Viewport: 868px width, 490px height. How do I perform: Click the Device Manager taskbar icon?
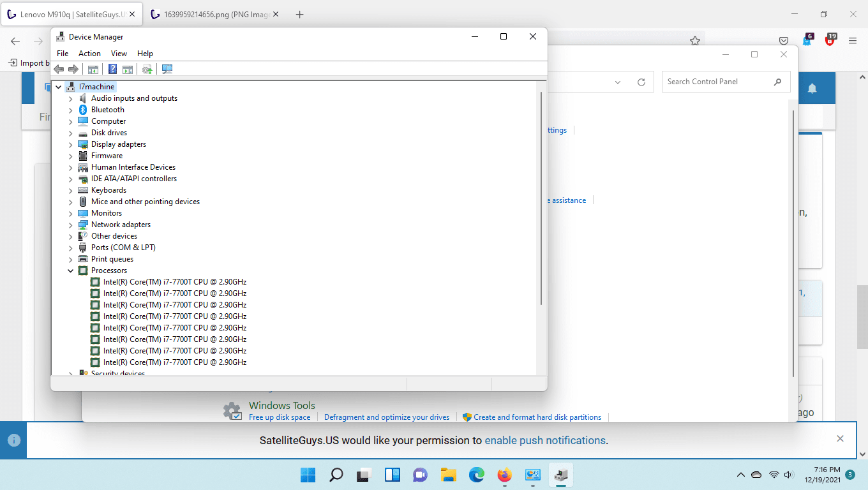561,475
